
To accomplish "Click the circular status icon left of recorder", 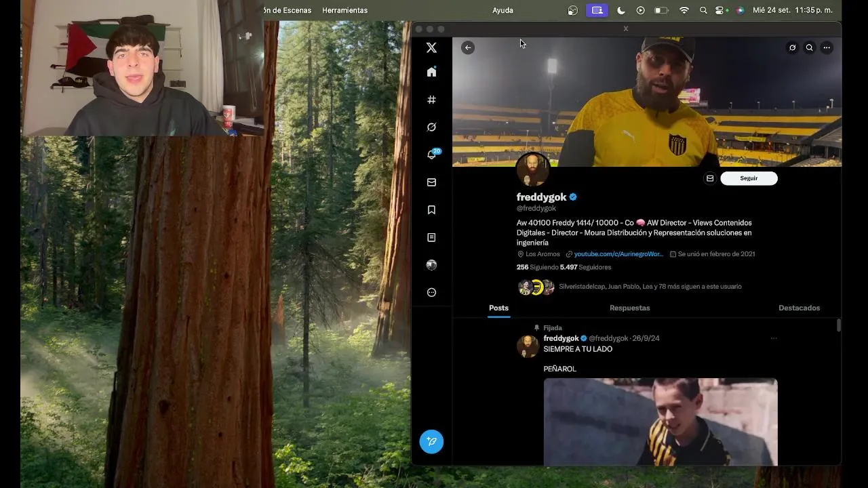I will point(573,10).
